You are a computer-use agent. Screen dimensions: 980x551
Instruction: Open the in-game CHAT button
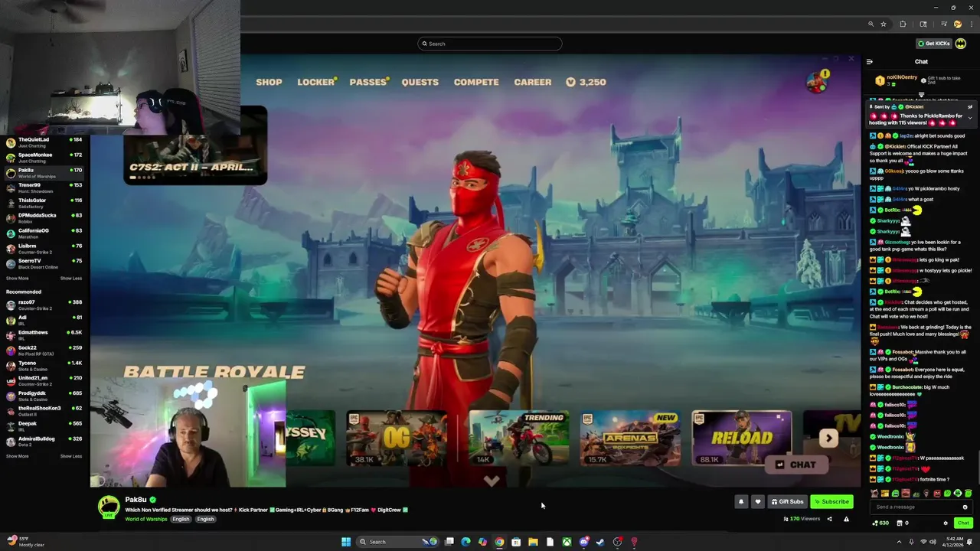pos(795,465)
